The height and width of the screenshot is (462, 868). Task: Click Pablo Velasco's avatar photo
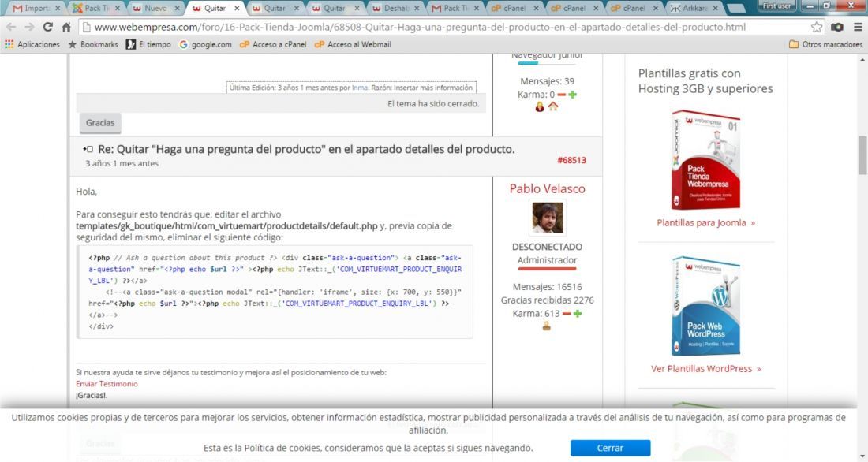coord(547,218)
